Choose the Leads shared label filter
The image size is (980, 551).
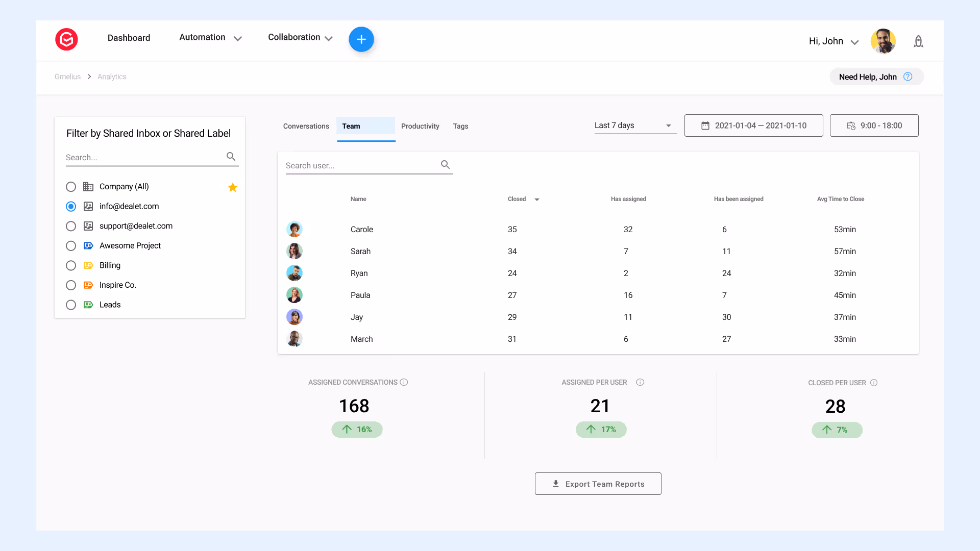pyautogui.click(x=71, y=305)
